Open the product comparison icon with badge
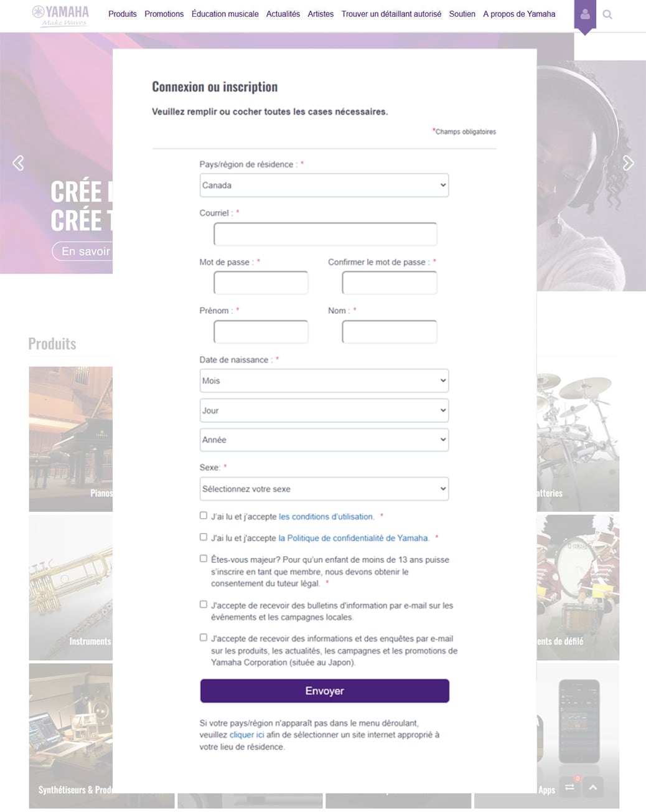This screenshot has width=646, height=812. point(569,787)
